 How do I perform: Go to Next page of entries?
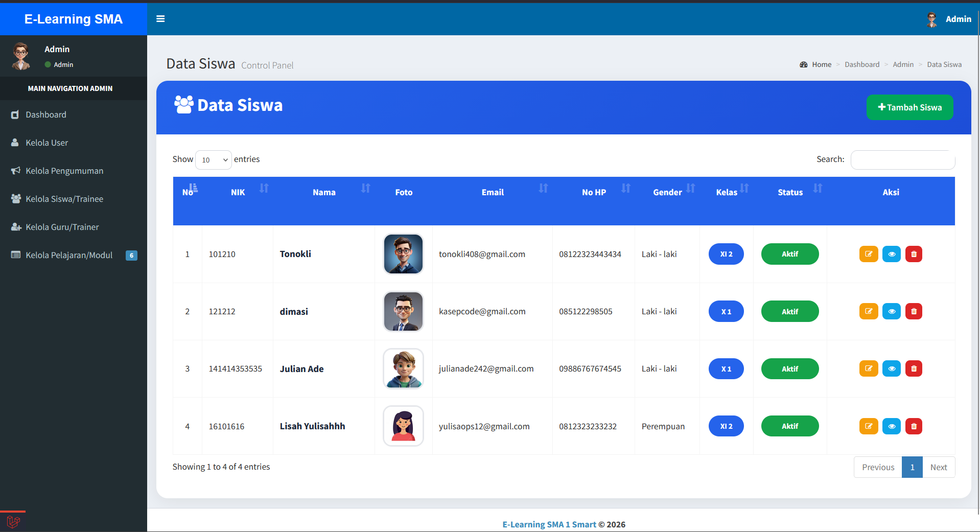click(x=939, y=467)
